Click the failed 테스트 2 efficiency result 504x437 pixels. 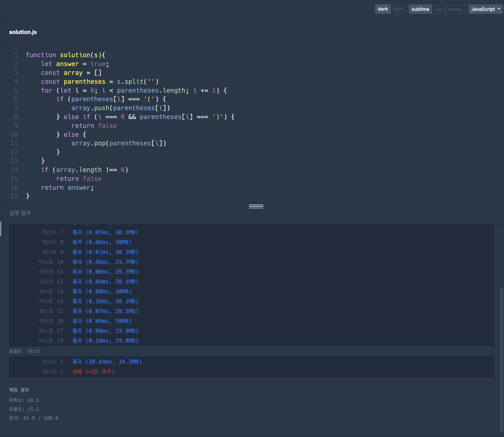[x=93, y=371]
